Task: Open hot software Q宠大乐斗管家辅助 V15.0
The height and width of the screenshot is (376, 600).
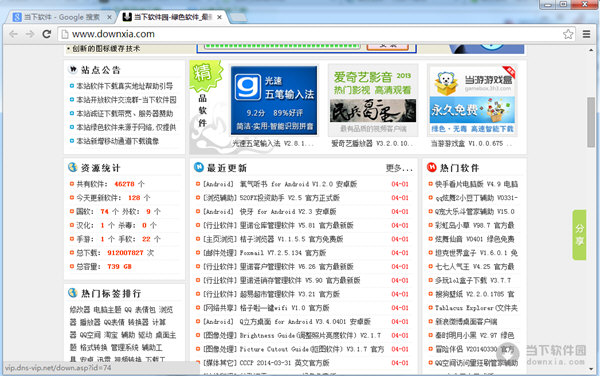Action: (475, 212)
